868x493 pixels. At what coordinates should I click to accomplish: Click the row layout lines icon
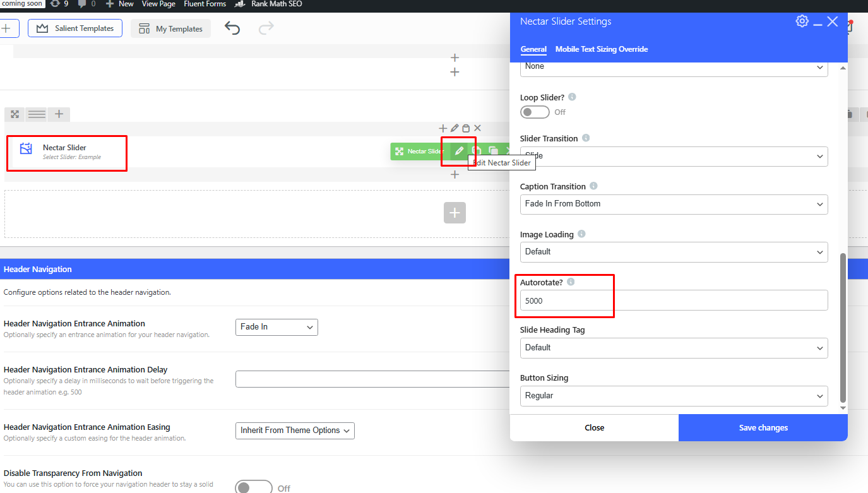[37, 114]
